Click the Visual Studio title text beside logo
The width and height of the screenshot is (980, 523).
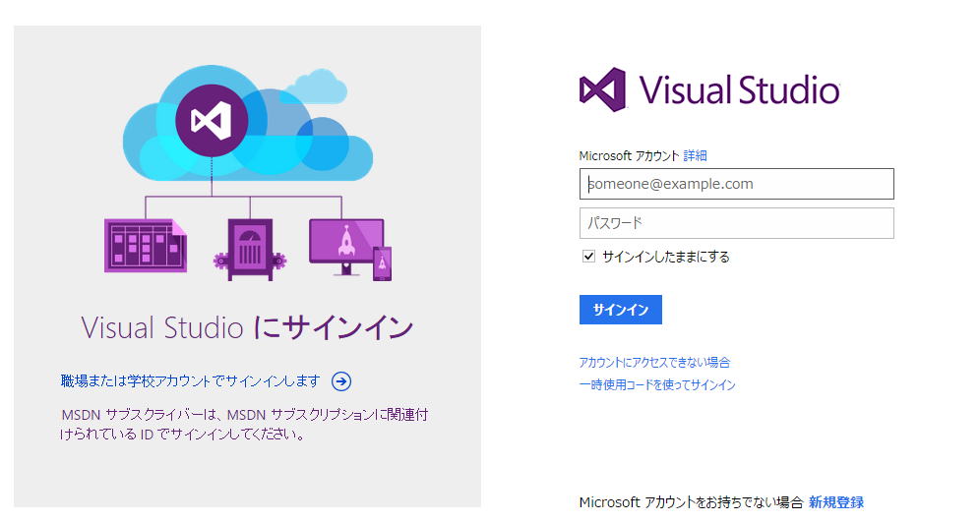point(739,89)
